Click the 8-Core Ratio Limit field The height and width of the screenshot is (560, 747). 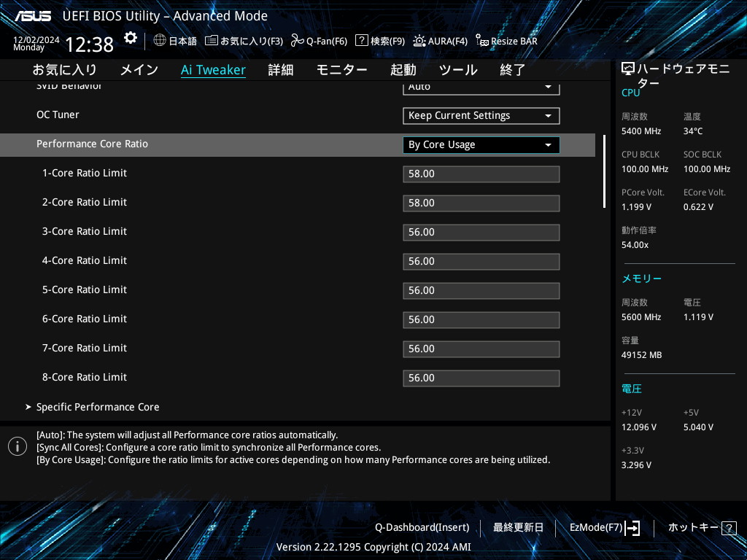pyautogui.click(x=481, y=378)
